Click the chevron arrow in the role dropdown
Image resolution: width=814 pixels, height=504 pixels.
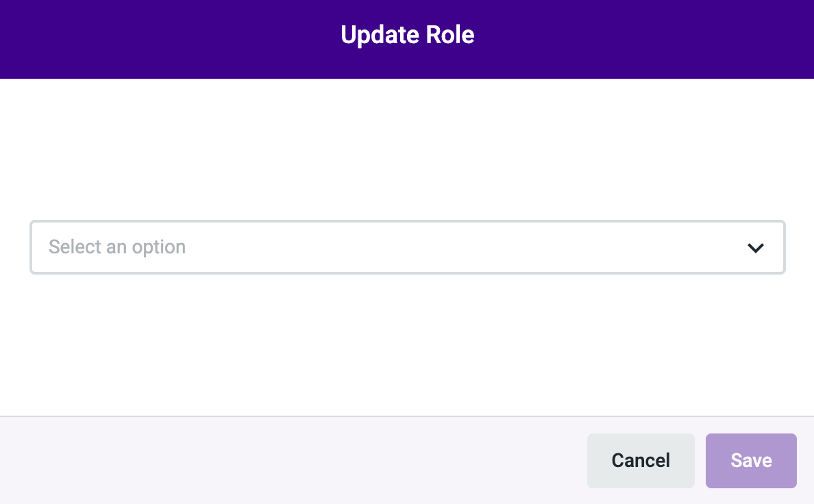pyautogui.click(x=755, y=248)
